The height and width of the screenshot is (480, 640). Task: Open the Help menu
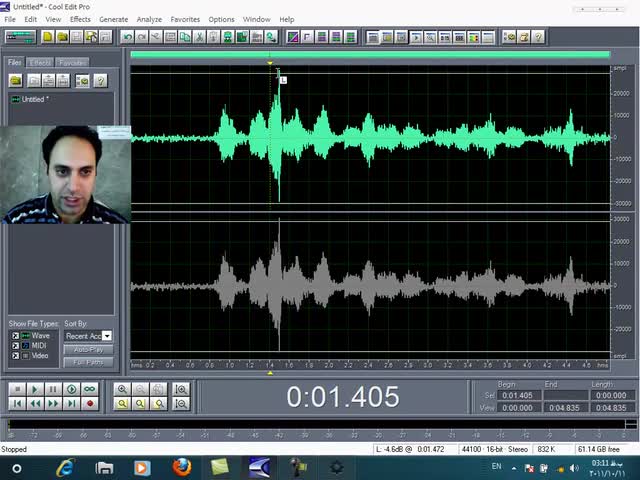pos(287,19)
